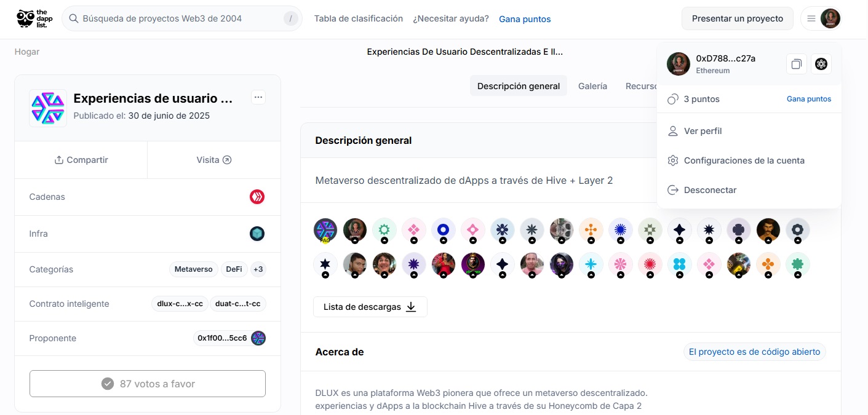868x415 pixels.
Task: Click the proposer avatar next to 0x1f00...5cc6
Action: point(258,338)
